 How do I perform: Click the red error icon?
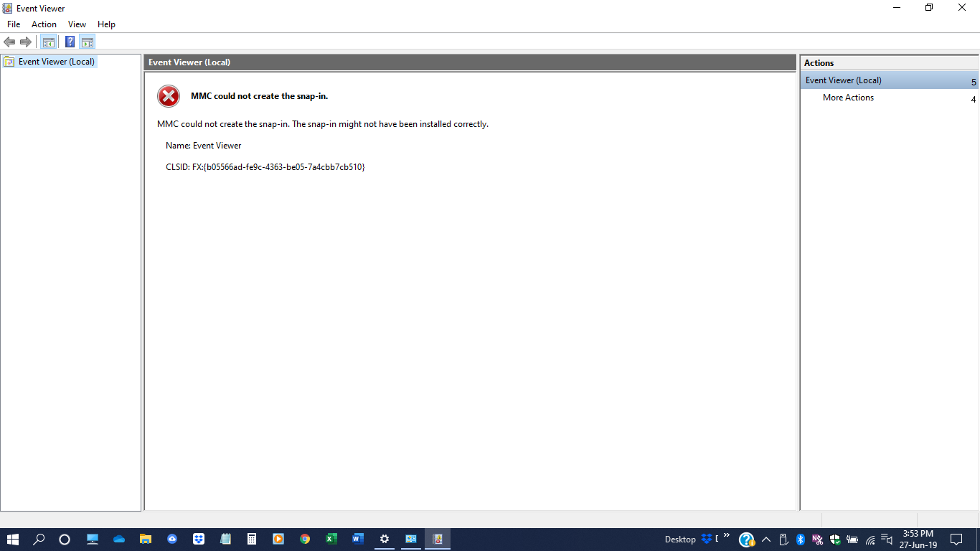(169, 95)
